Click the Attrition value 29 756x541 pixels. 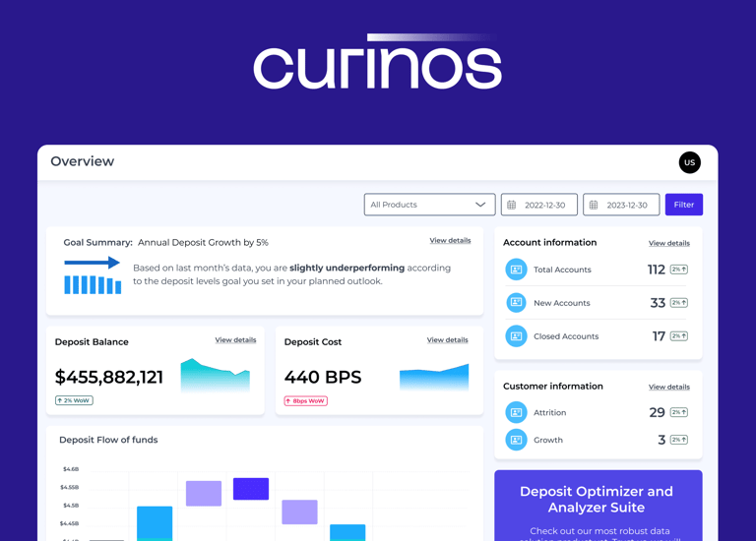[x=657, y=412]
